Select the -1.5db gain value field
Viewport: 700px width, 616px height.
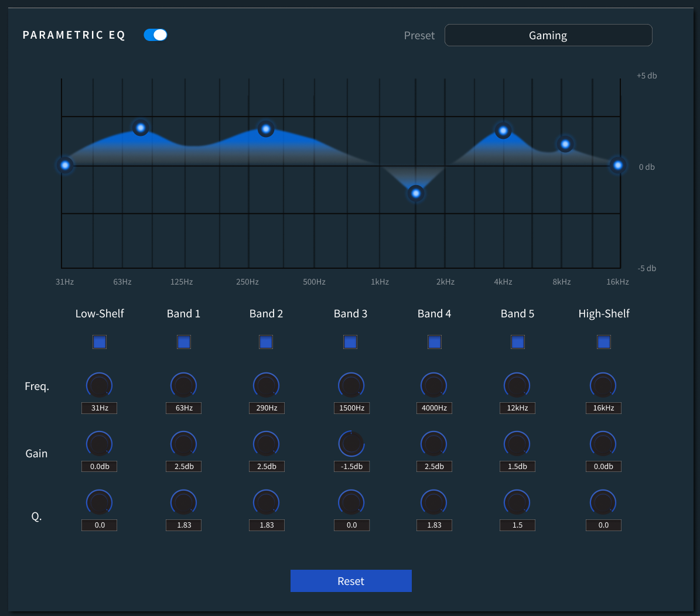coord(351,467)
